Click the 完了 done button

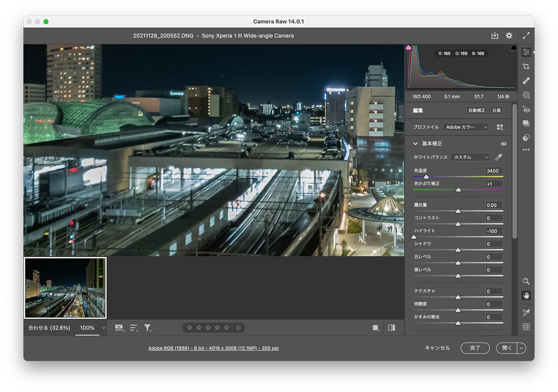(x=475, y=348)
